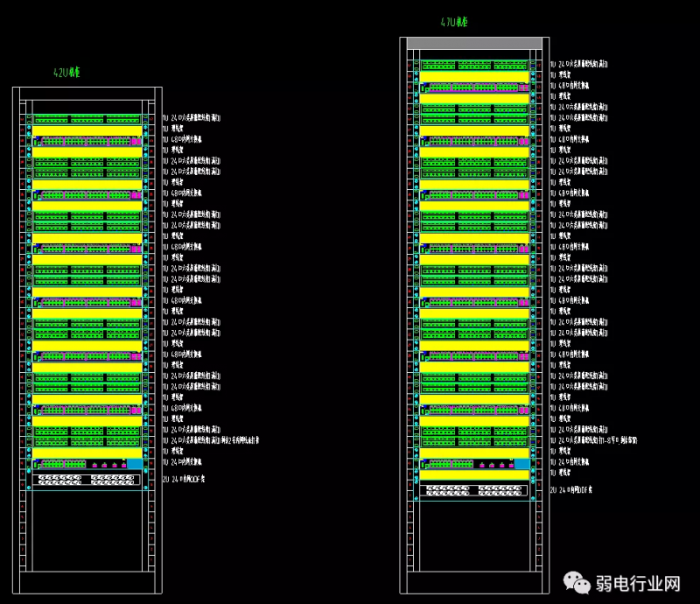
Task: Select the topmost patch panel in the 42U rack
Action: click(x=87, y=118)
